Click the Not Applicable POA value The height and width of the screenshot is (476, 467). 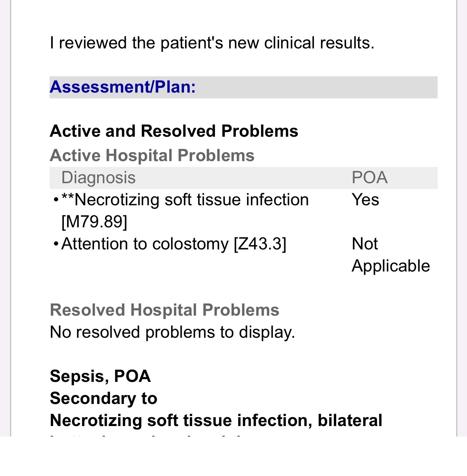[x=390, y=255]
